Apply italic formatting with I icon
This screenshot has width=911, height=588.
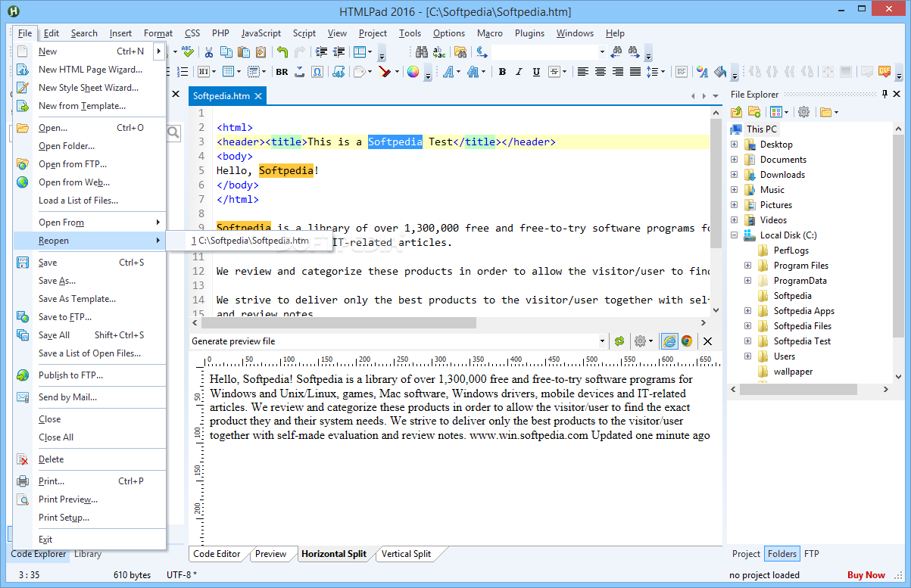click(x=519, y=72)
